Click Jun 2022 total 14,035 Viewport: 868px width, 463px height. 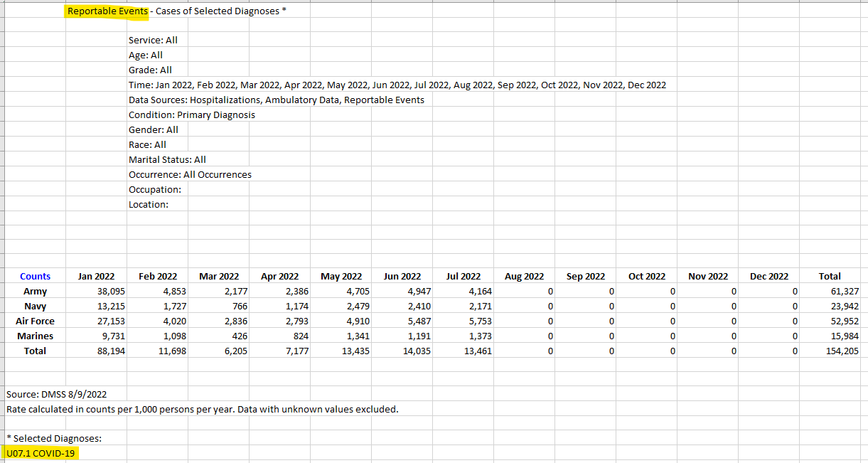417,351
